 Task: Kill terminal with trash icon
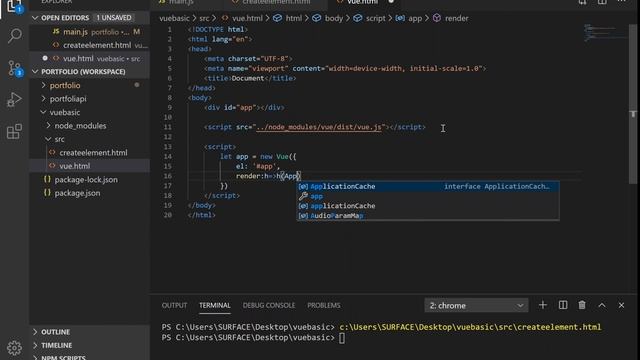[x=582, y=305]
